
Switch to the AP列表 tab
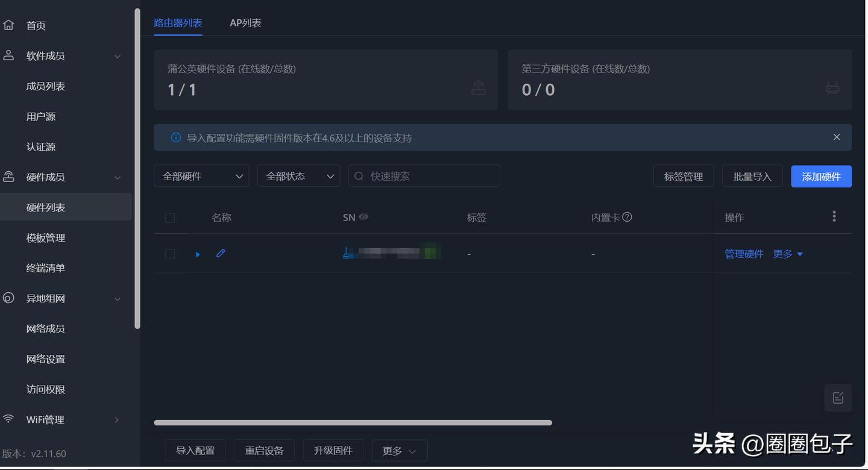click(x=245, y=22)
